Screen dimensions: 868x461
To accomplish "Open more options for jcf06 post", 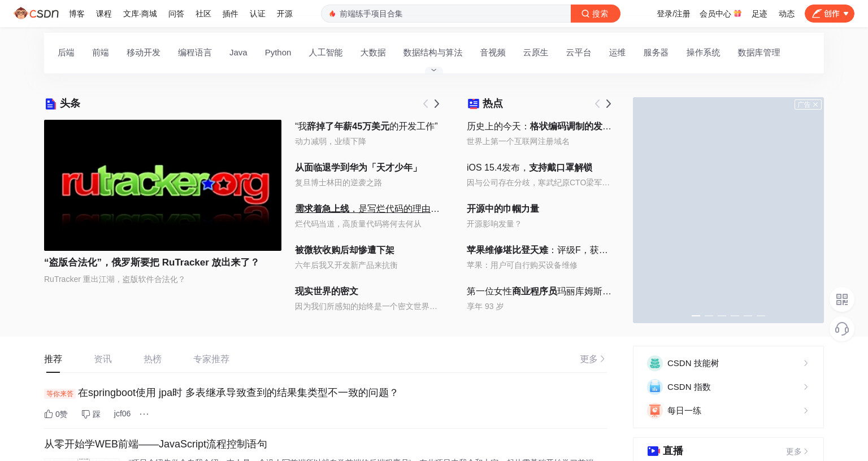I will [144, 414].
